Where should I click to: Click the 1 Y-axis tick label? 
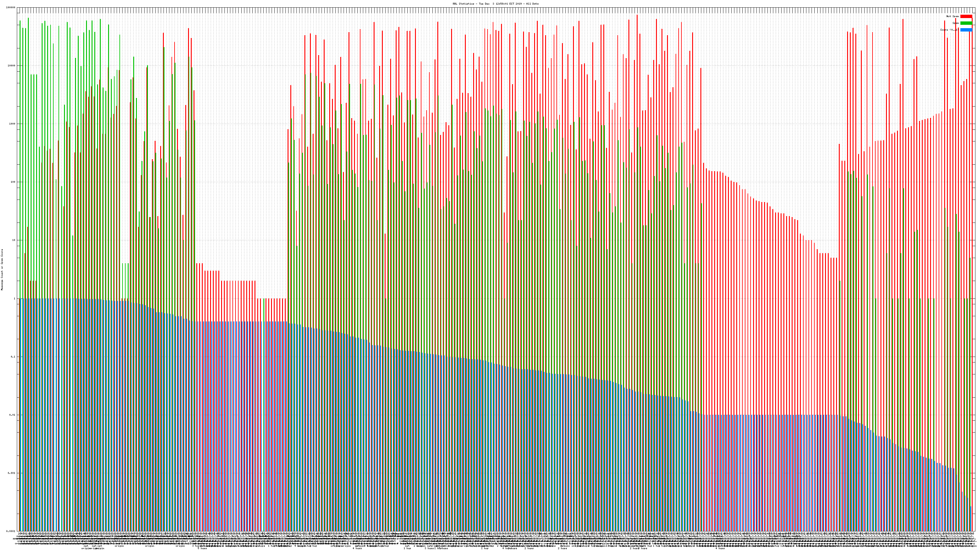point(14,298)
